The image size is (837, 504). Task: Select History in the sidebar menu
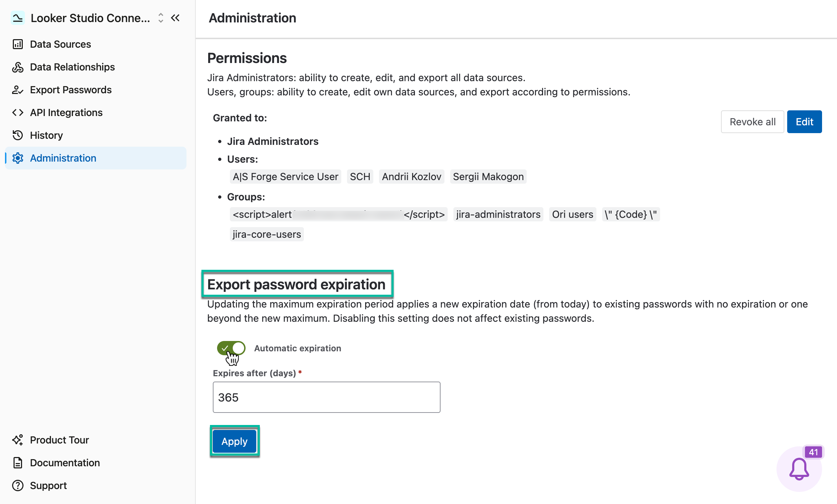click(x=46, y=135)
